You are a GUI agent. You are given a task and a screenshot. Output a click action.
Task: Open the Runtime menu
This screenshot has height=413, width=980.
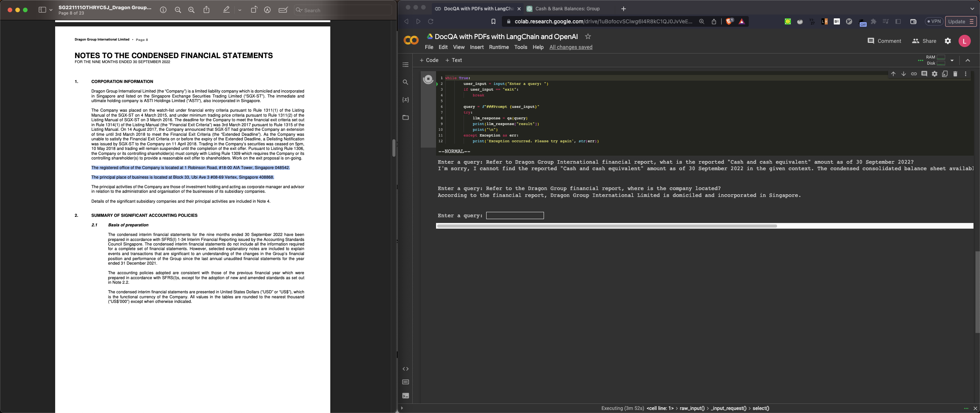point(499,47)
